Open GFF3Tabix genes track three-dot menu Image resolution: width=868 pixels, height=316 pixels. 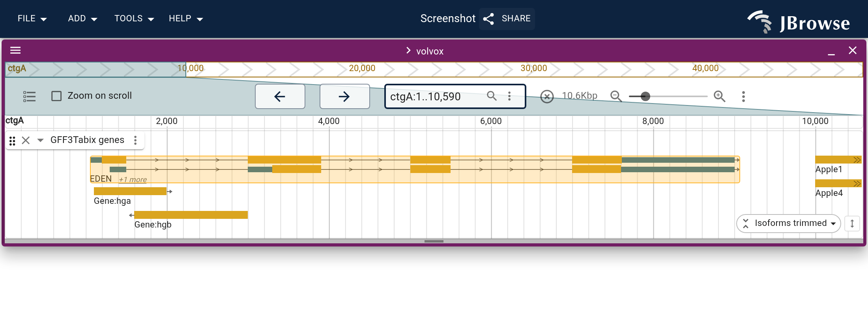coord(135,140)
